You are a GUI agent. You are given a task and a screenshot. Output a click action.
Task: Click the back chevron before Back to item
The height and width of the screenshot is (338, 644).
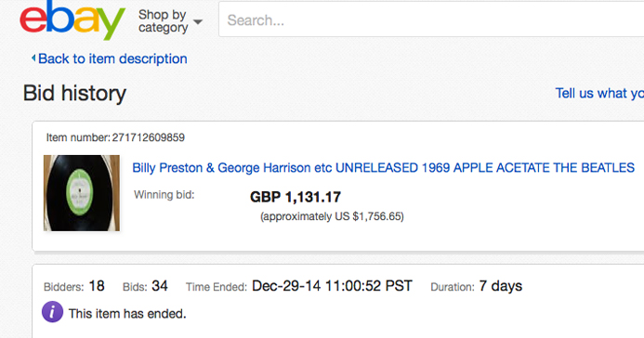click(x=33, y=58)
